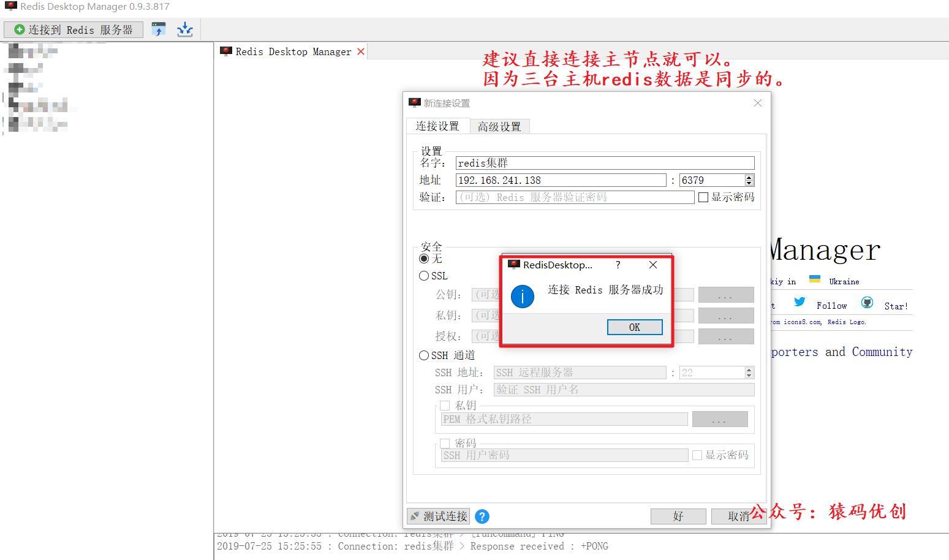
Task: Switch to the 高级设置 tab
Action: click(499, 127)
